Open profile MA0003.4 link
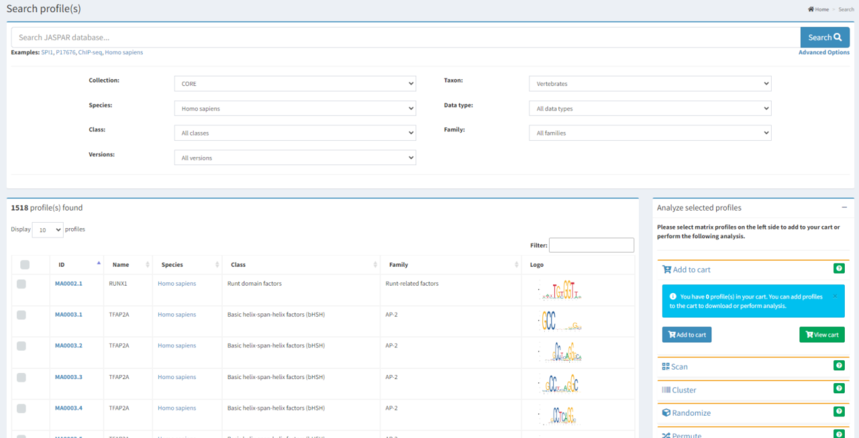 point(68,408)
